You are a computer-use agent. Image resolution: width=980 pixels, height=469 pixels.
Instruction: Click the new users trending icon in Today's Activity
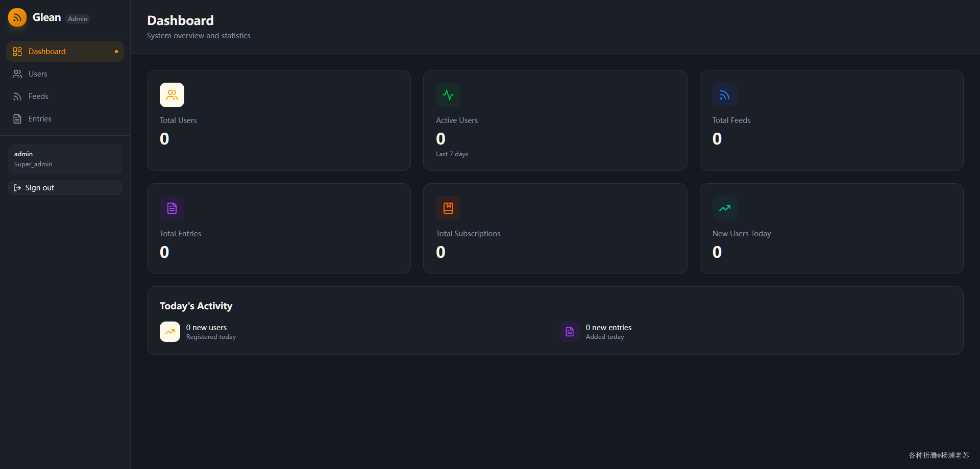(x=170, y=332)
